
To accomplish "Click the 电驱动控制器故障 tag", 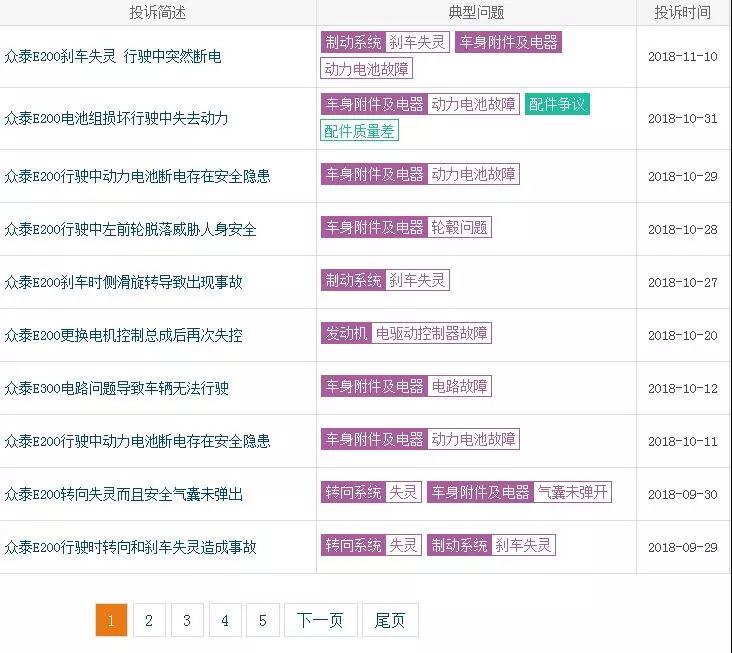I will click(431, 333).
